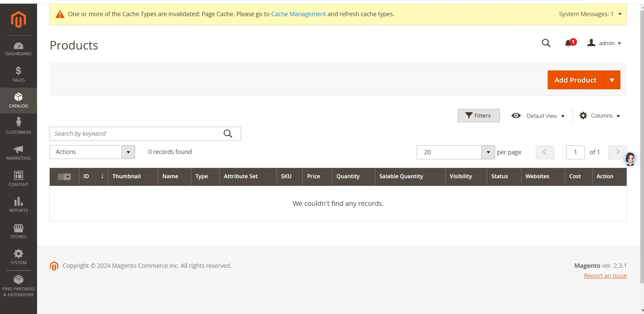Open the Reports menu

click(x=19, y=205)
